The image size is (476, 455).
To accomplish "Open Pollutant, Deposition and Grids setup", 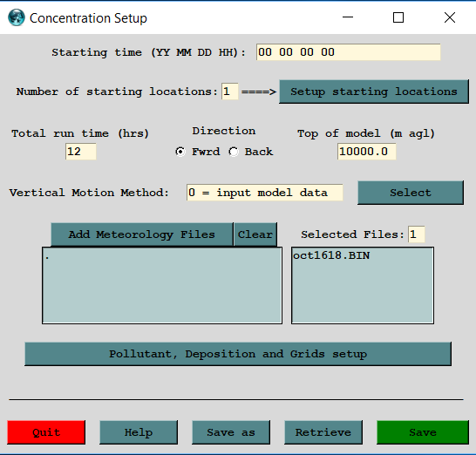I will (x=238, y=354).
